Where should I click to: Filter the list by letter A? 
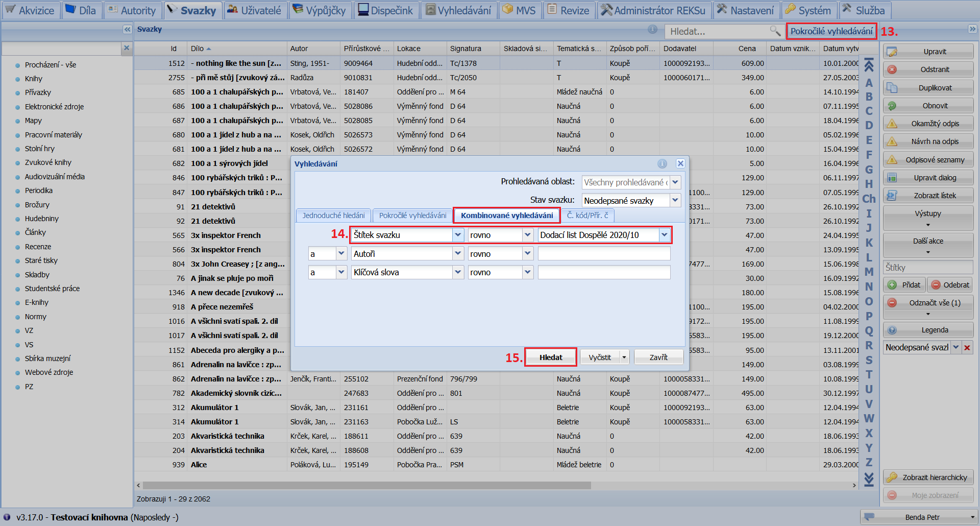point(869,83)
